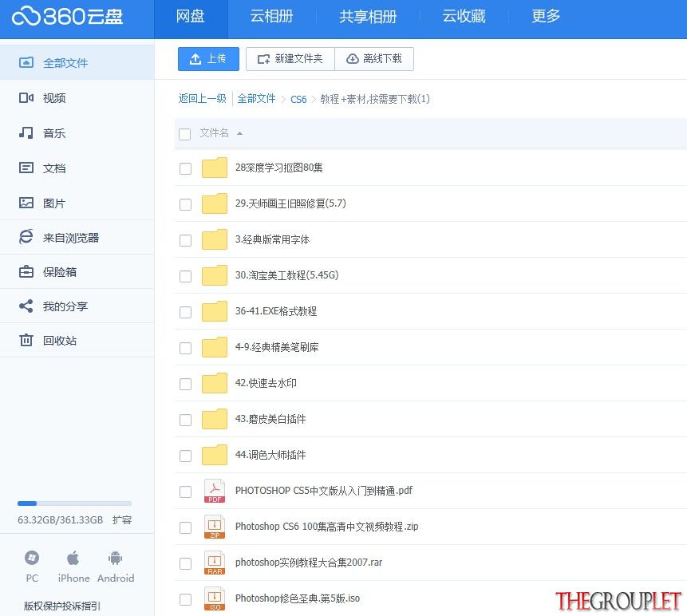Click the 图片 picture icon in sidebar
This screenshot has width=687, height=616.
tap(26, 203)
